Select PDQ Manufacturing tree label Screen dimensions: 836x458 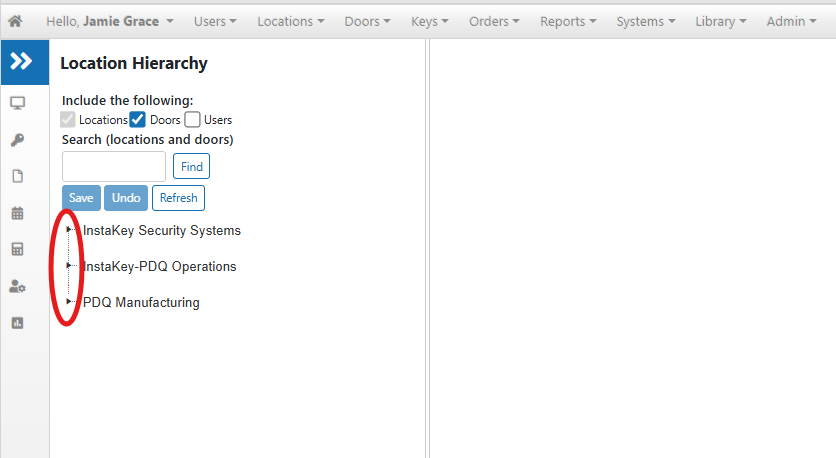141,302
